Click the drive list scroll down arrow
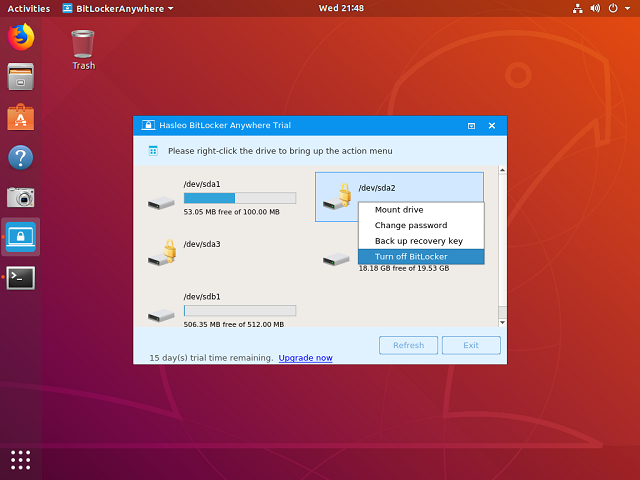Viewport: 640px width, 480px height. coord(502,322)
